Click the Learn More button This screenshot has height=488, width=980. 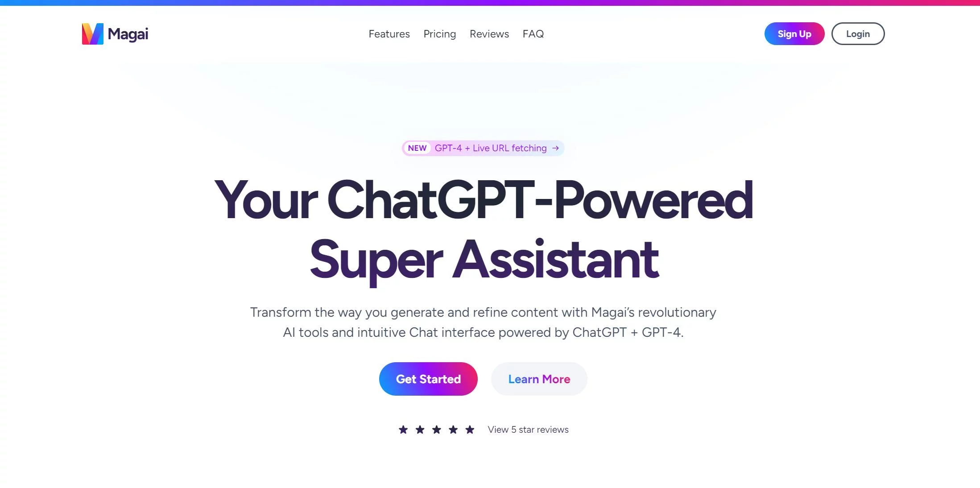coord(539,378)
